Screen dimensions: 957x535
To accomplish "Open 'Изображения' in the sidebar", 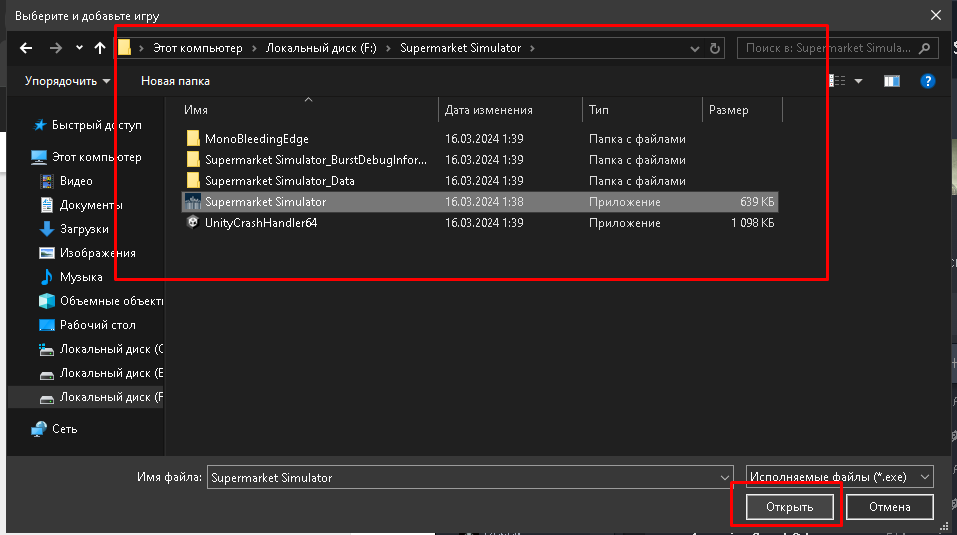I will (x=98, y=253).
